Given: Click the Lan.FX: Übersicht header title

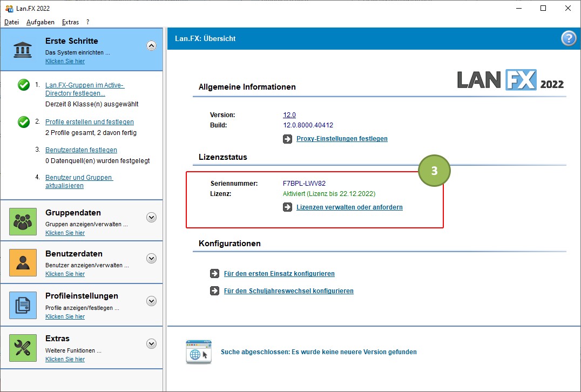Looking at the screenshot, I should point(205,38).
